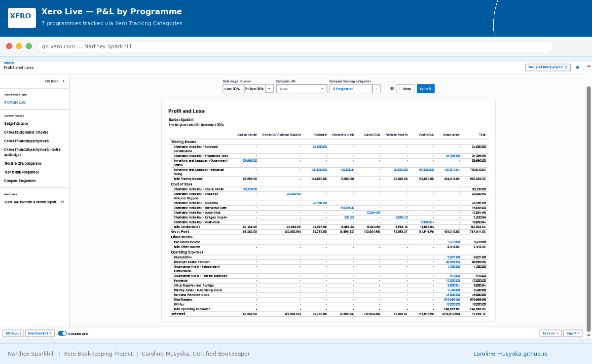Click the Staff Salaries row label
This screenshot has height=364, width=592.
tap(183, 299)
